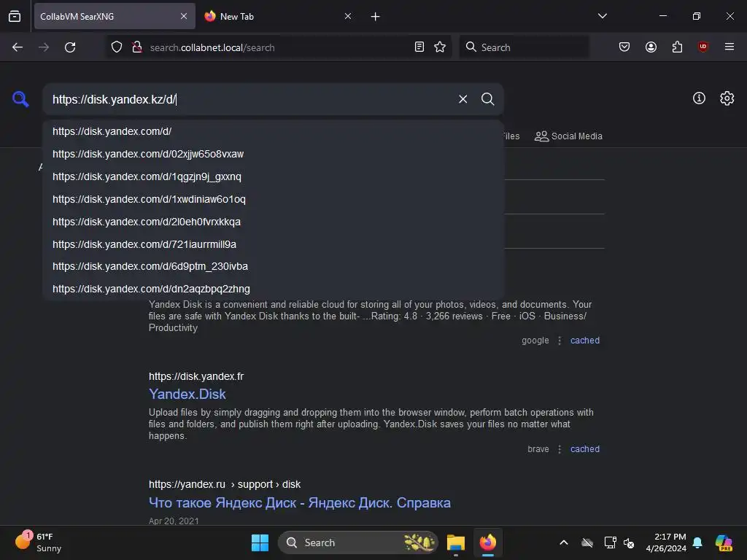747x560 pixels.
Task: Click the forward navigation arrow
Action: [x=44, y=47]
